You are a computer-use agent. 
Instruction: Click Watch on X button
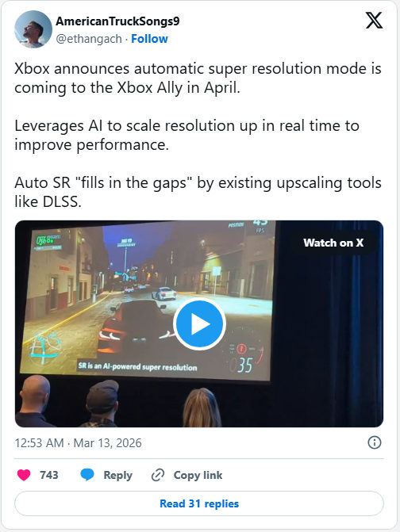coord(333,243)
